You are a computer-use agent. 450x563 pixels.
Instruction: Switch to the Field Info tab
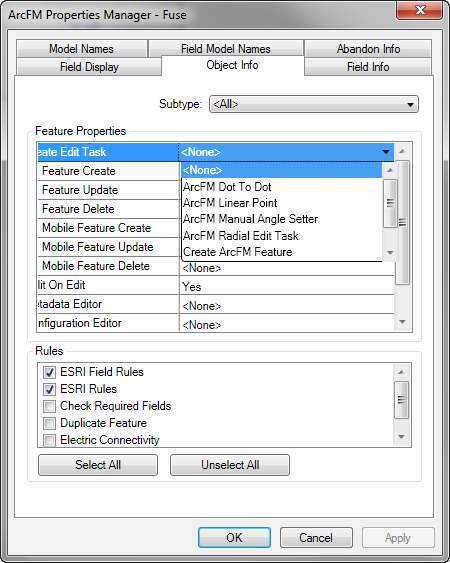point(368,67)
